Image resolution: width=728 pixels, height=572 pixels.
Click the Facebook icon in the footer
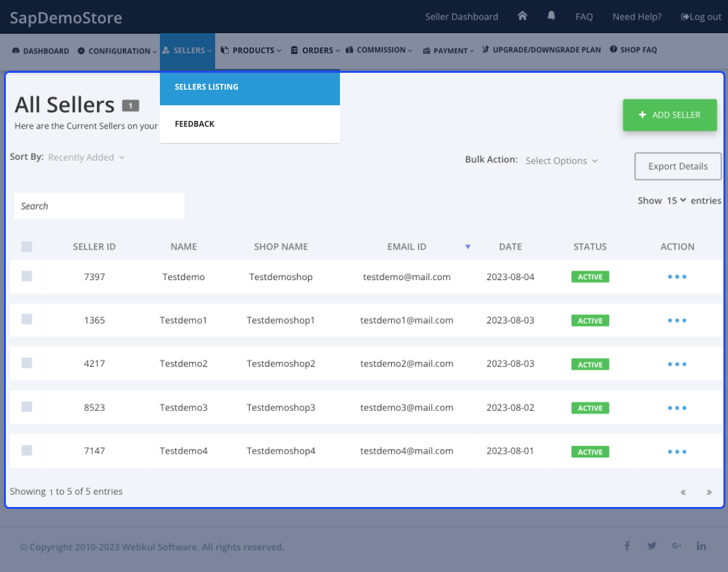coord(627,546)
